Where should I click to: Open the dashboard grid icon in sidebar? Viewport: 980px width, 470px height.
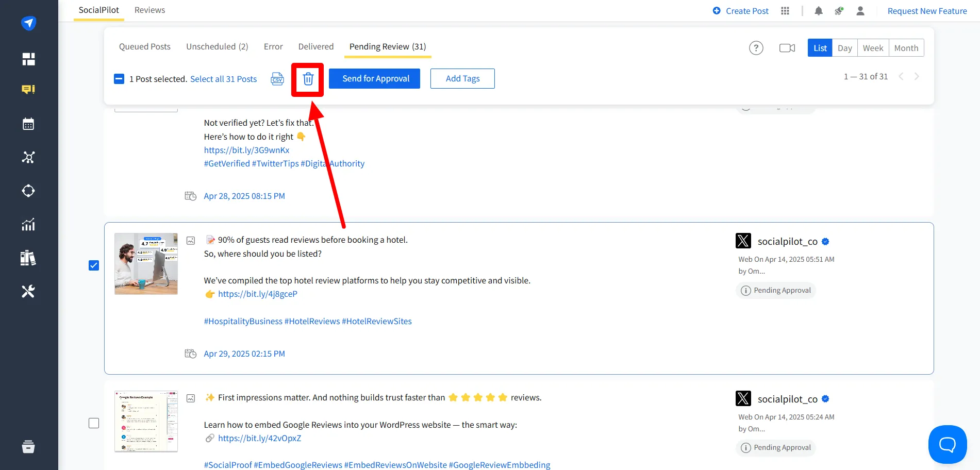(28, 59)
